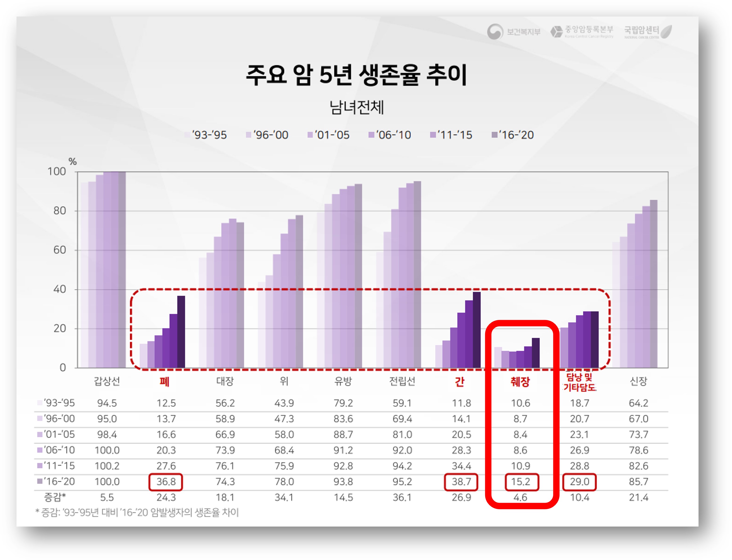
Task: Click the 대장 category label
Action: click(x=225, y=381)
